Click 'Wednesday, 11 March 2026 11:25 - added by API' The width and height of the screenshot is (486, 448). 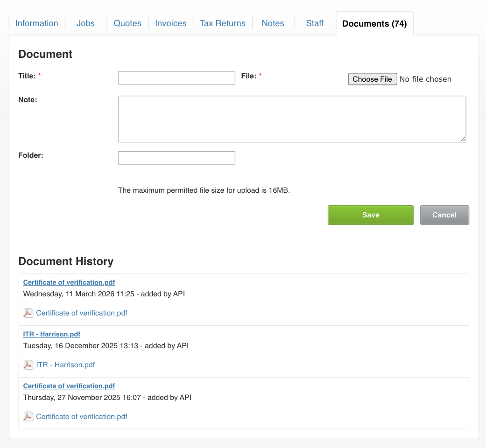pyautogui.click(x=104, y=294)
